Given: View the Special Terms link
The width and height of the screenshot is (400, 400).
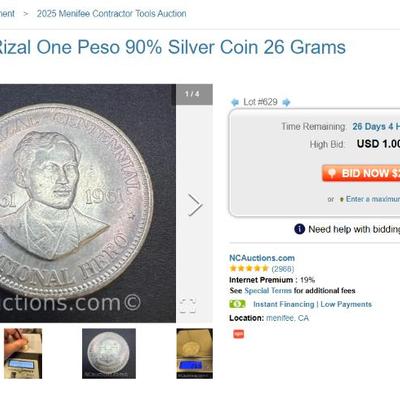Looking at the screenshot, I should 268,291.
